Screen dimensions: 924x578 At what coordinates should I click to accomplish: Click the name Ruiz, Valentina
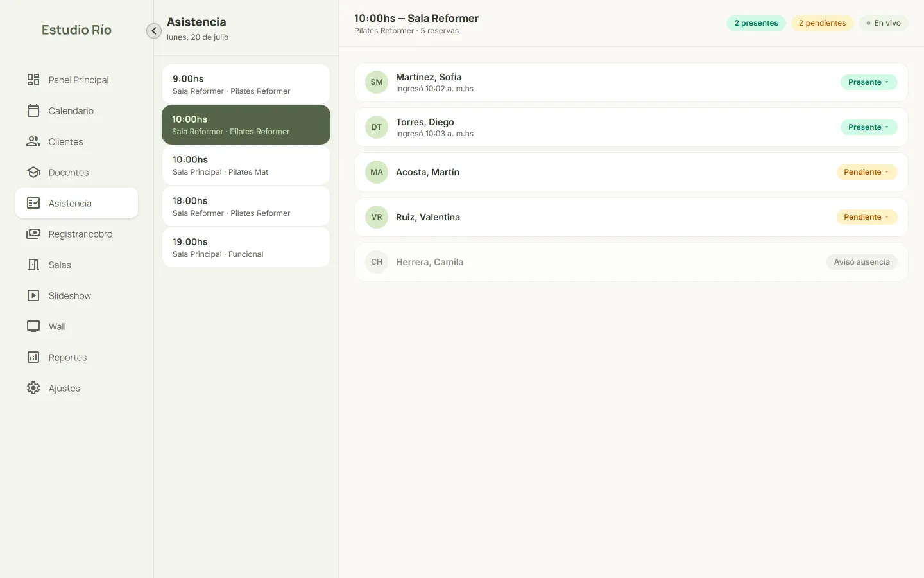click(428, 217)
